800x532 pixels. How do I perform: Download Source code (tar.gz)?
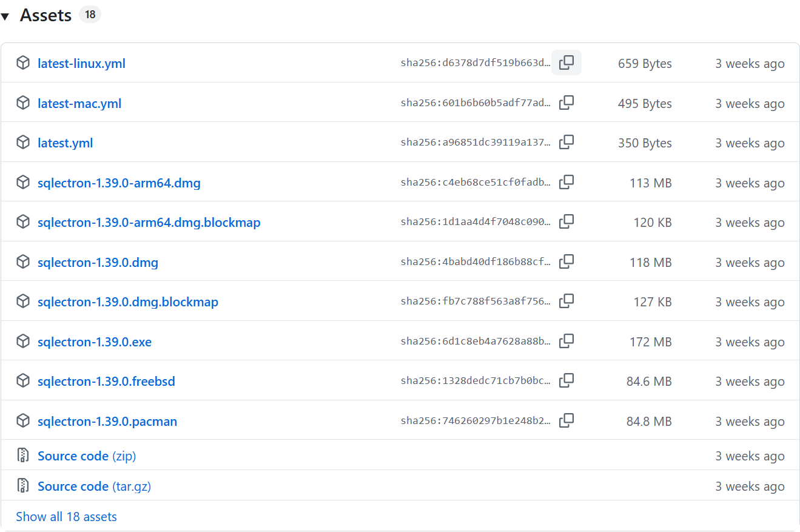94,487
